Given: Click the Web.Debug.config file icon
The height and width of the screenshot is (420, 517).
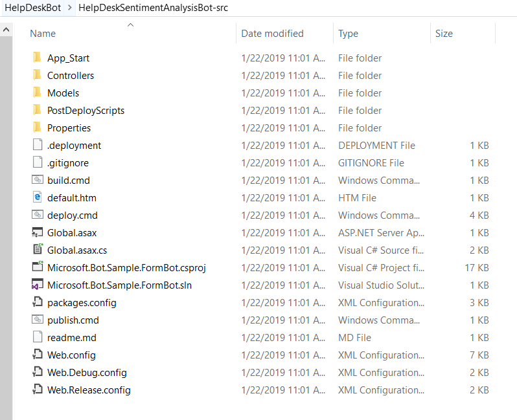Looking at the screenshot, I should point(38,372).
